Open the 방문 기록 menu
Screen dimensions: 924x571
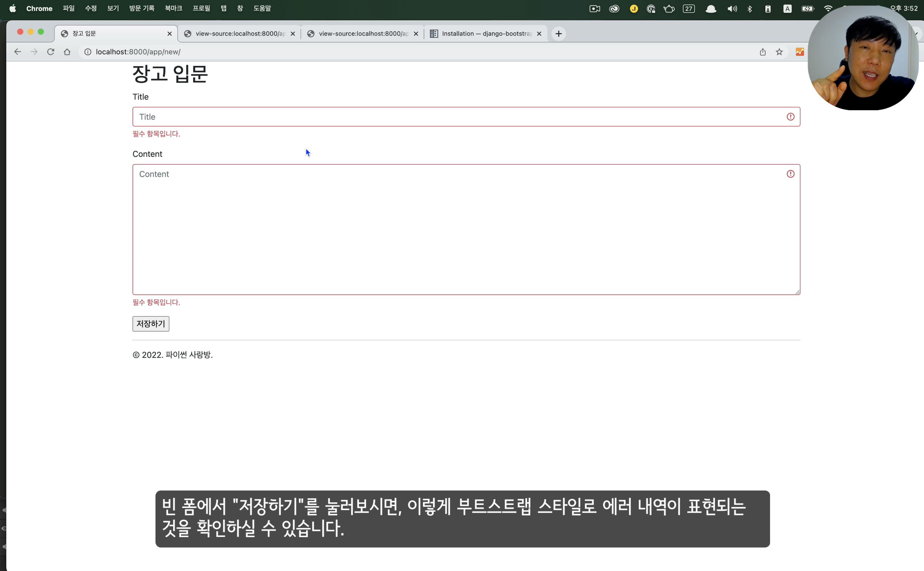[142, 8]
